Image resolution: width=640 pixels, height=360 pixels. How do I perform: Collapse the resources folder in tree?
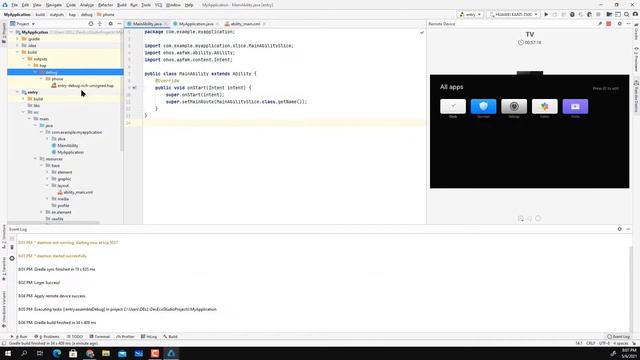(x=36, y=159)
